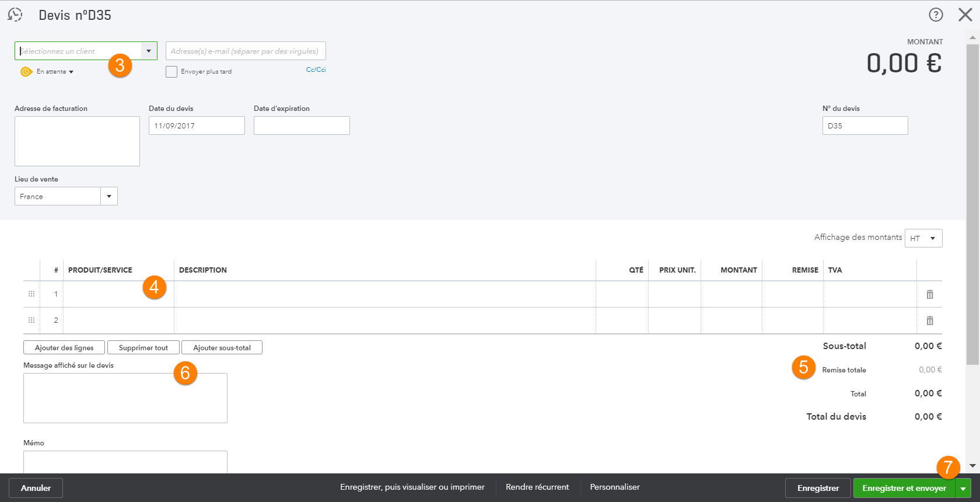Click the En attente status clock icon
Viewport: 980px width, 502px height.
tap(26, 72)
